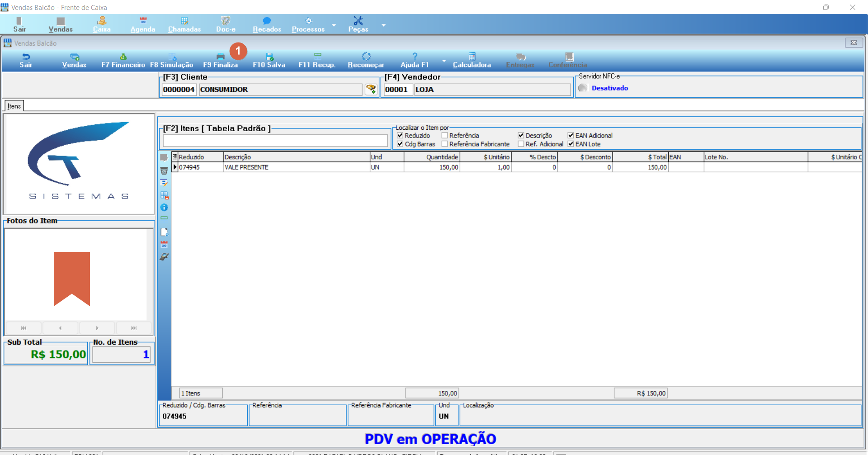Enable the Ref. Adicional checkbox
Image resolution: width=868 pixels, height=455 pixels.
click(521, 144)
